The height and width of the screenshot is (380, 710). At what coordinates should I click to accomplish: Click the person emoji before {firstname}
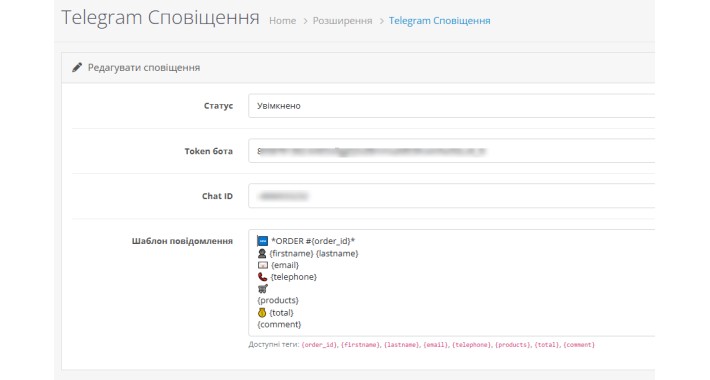pyautogui.click(x=262, y=253)
